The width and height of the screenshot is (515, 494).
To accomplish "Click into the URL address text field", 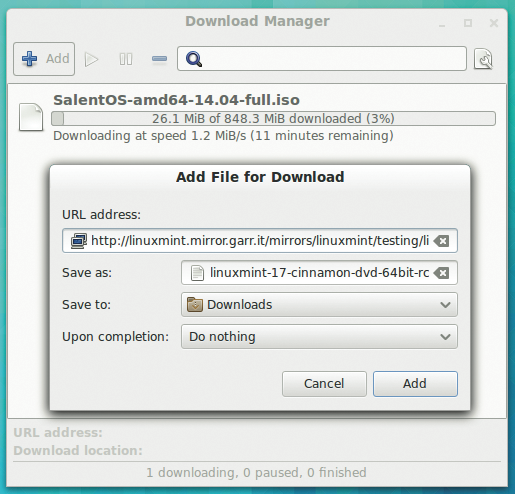I will (x=260, y=241).
